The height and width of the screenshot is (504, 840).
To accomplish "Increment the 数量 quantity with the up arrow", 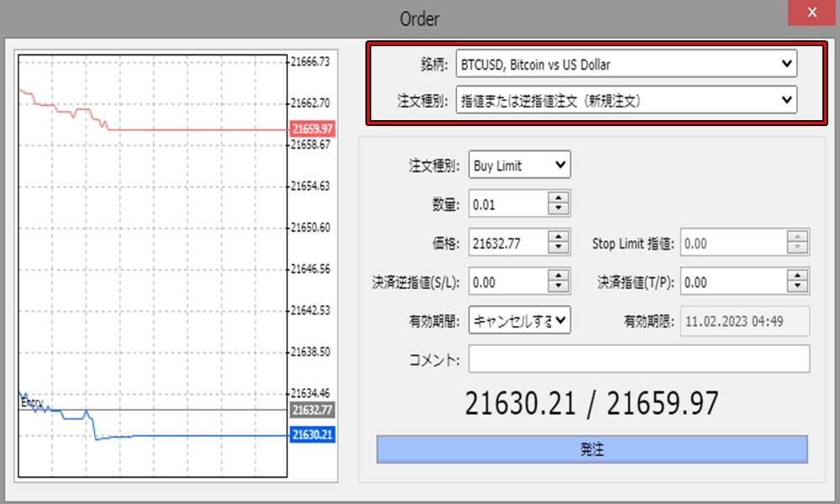I will (559, 198).
